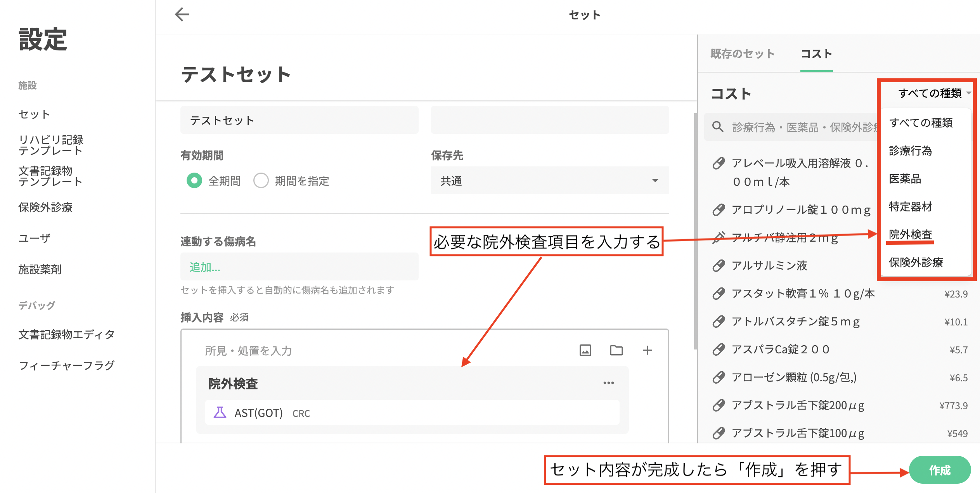The width and height of the screenshot is (980, 493).
Task: Select the 全期間 radio button
Action: click(194, 180)
